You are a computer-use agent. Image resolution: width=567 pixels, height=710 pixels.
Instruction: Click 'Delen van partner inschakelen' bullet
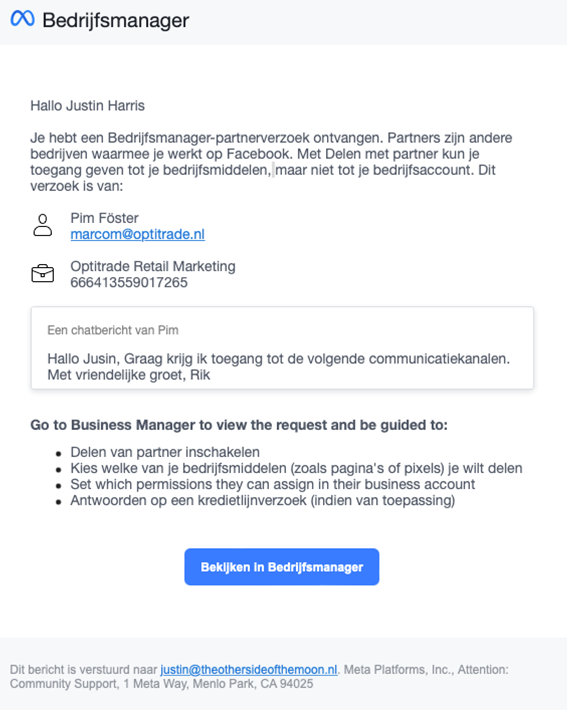(x=165, y=452)
